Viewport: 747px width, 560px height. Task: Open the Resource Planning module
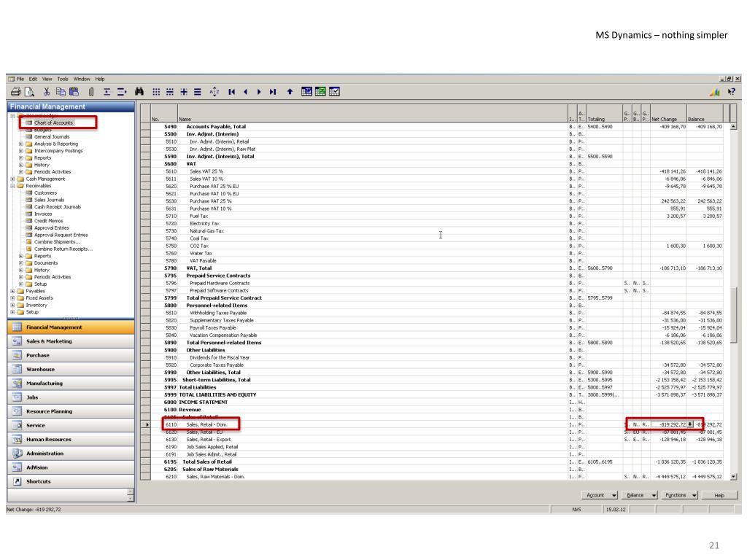click(x=71, y=411)
